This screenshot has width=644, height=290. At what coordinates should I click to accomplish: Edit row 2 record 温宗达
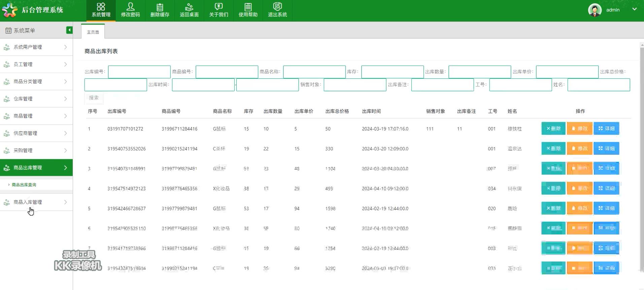tap(580, 148)
